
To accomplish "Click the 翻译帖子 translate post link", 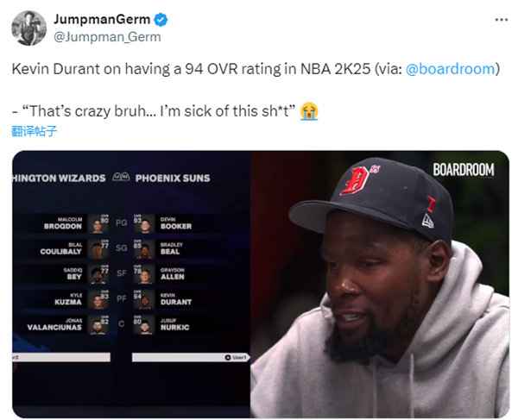I will [x=34, y=131].
